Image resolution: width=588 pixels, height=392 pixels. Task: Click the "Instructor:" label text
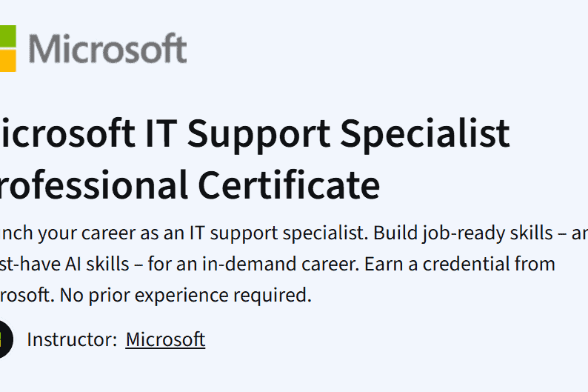[72, 339]
